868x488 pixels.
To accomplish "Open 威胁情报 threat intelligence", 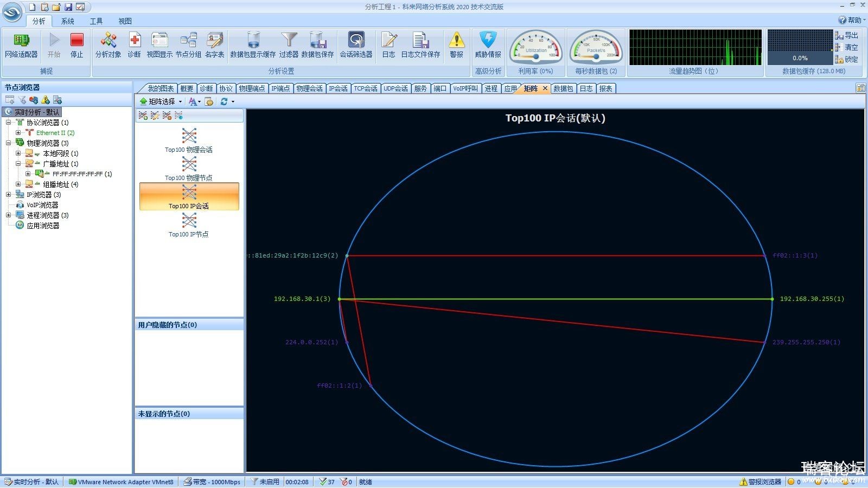I will coord(488,46).
